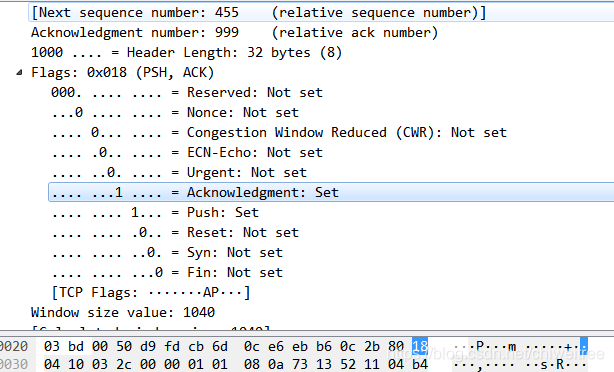This screenshot has height=372, width=614.
Task: Click the highlighted hex byte 18
Action: tap(420, 347)
